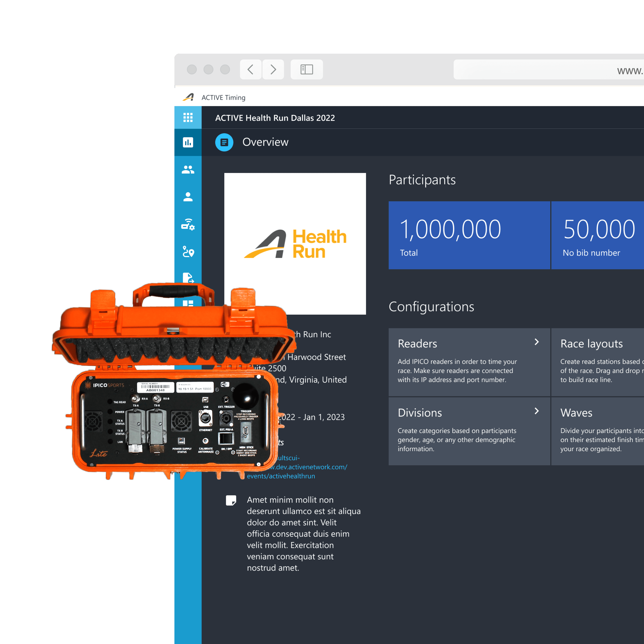This screenshot has width=644, height=644.
Task: Open the participants group sidebar icon
Action: (x=188, y=170)
